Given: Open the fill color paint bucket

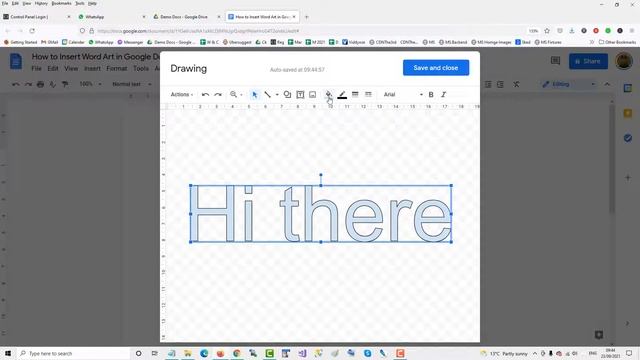Looking at the screenshot, I should [x=329, y=94].
